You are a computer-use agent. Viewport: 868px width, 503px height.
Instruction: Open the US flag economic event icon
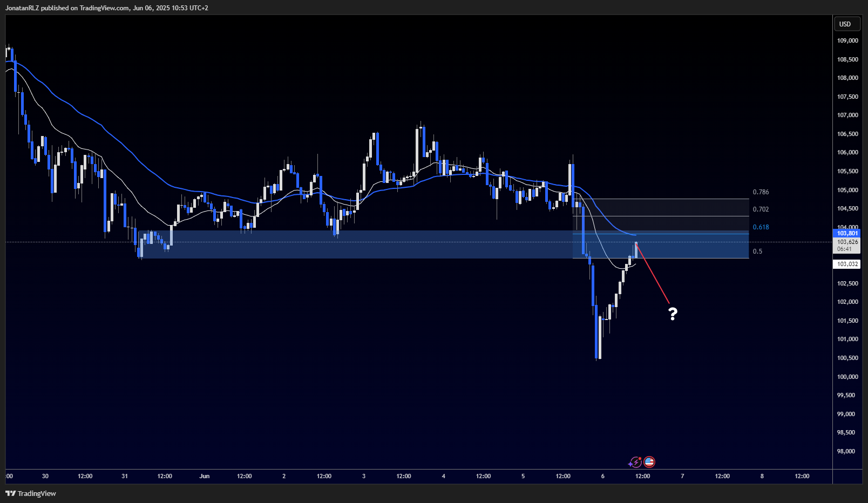point(649,462)
